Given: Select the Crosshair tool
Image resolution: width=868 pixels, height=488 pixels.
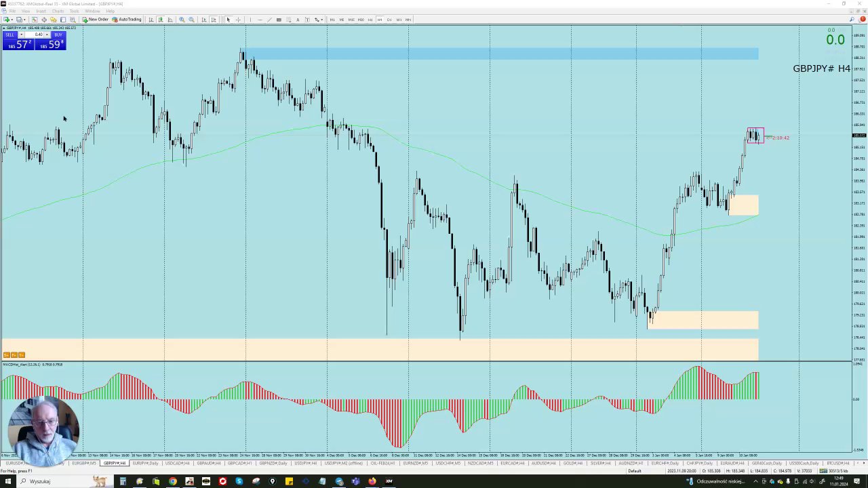Looking at the screenshot, I should coord(238,20).
